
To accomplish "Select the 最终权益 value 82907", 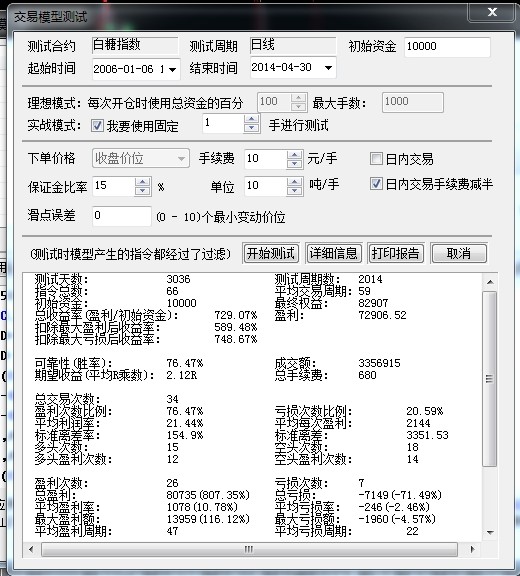I will 373,303.
